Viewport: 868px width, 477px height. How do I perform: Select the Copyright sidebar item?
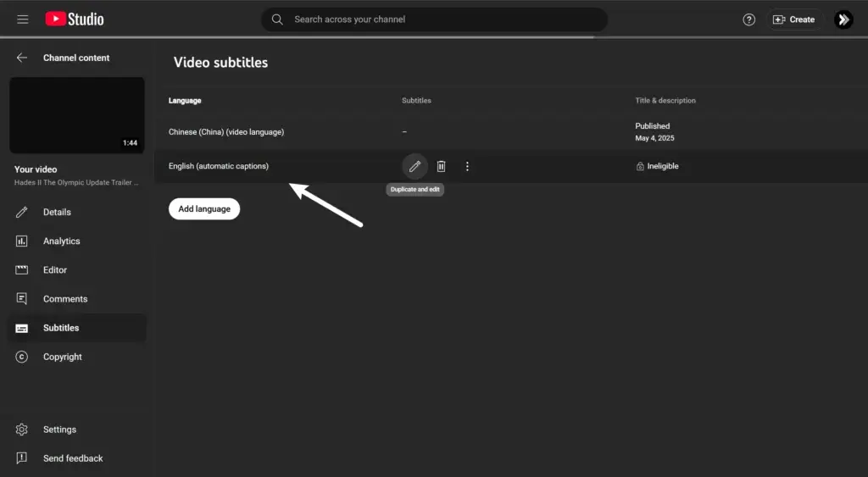point(62,357)
